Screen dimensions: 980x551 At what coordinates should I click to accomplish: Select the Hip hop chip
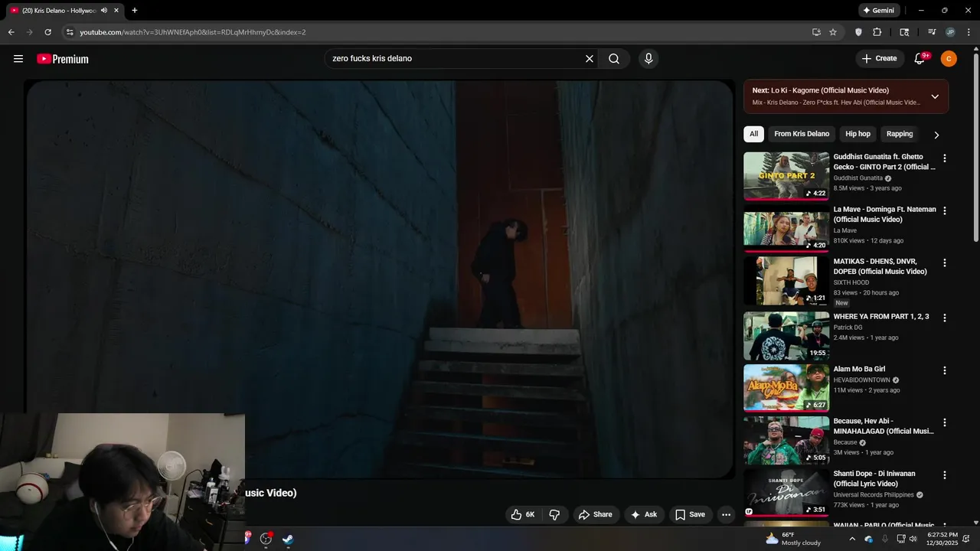(857, 134)
